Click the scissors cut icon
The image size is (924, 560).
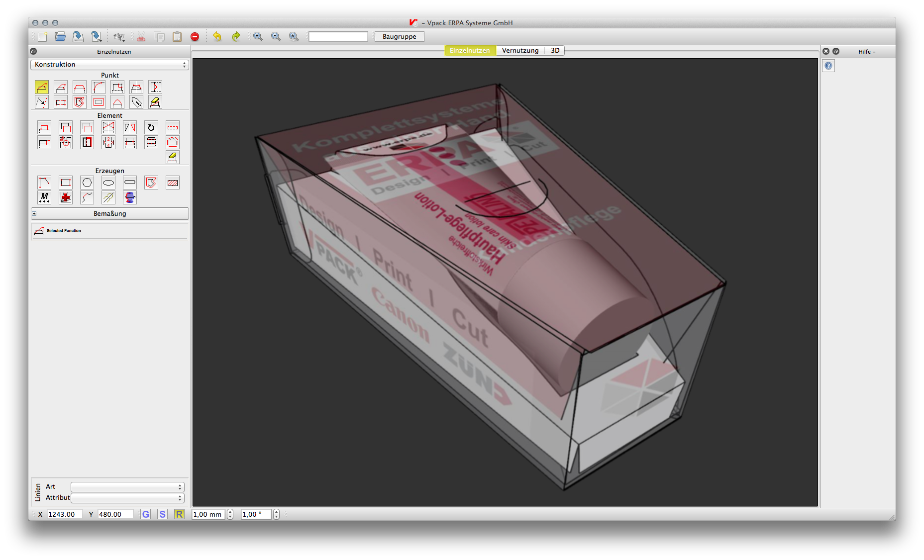coord(141,36)
